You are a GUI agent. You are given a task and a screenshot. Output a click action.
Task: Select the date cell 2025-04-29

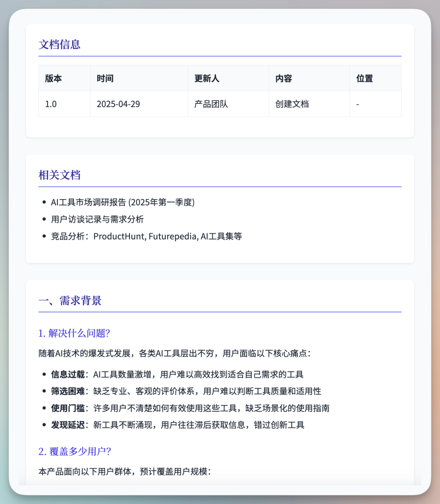coord(118,104)
